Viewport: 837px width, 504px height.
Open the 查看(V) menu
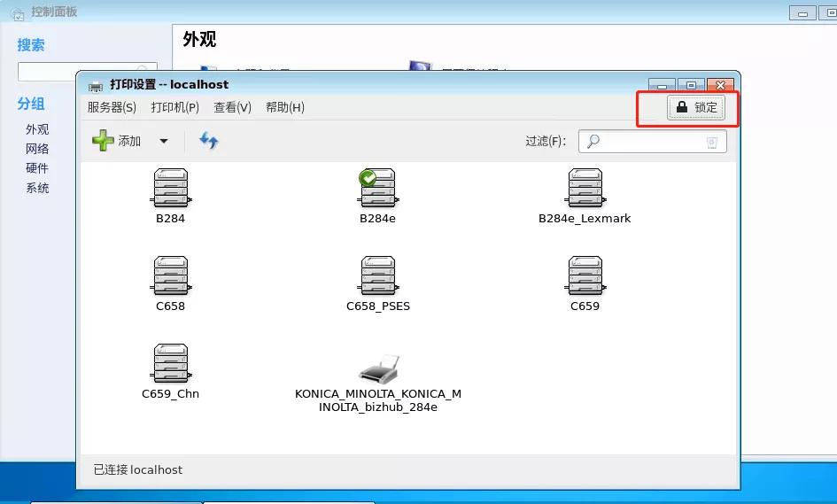232,107
